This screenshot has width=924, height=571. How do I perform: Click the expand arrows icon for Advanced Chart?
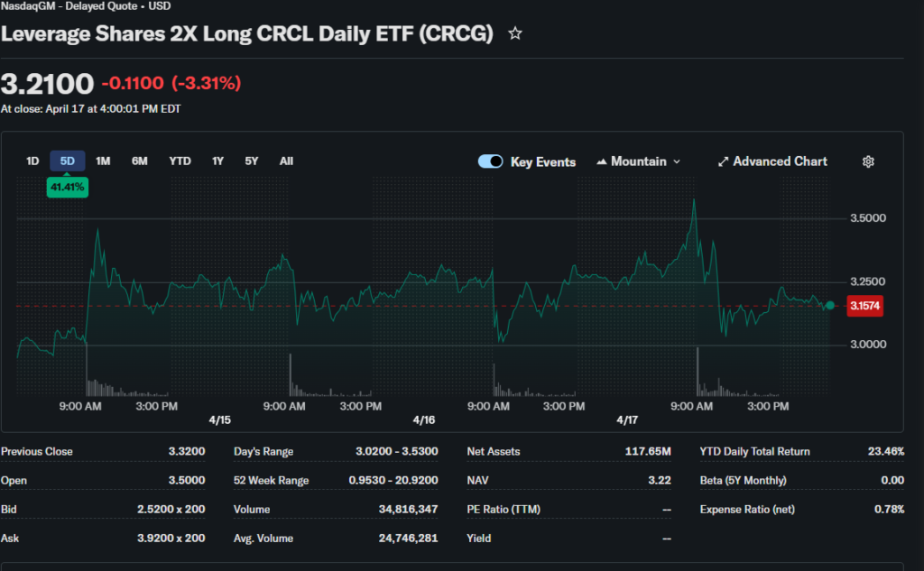coord(723,161)
